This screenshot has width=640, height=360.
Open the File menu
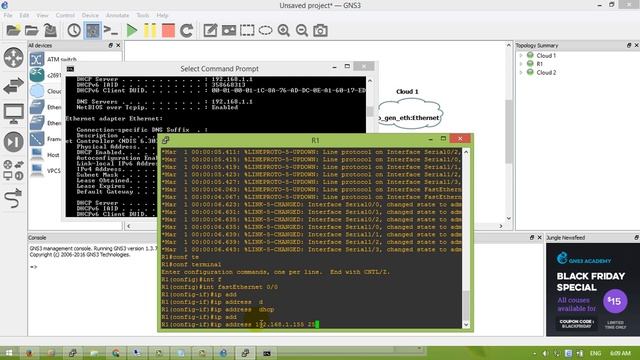click(x=8, y=15)
